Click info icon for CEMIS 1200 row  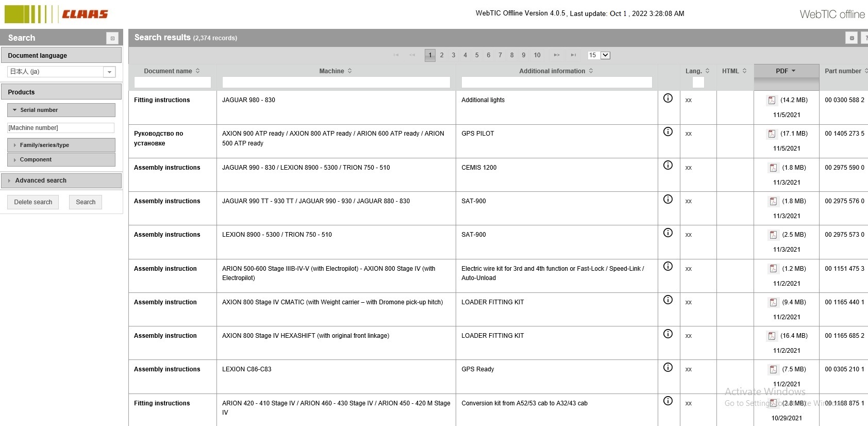[668, 165]
